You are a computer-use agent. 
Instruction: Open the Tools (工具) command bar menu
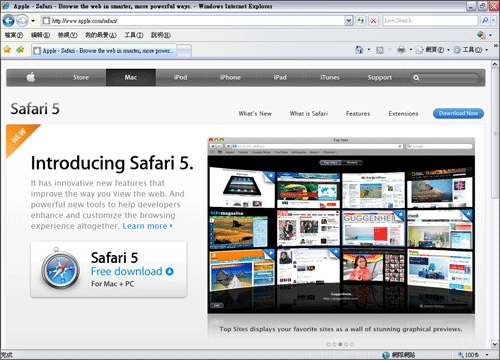pyautogui.click(x=470, y=50)
